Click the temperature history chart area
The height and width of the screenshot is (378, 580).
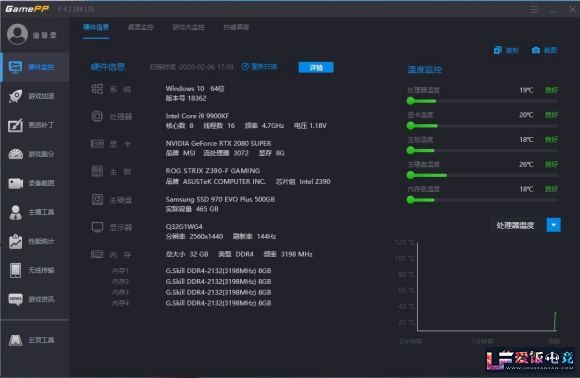[x=487, y=287]
